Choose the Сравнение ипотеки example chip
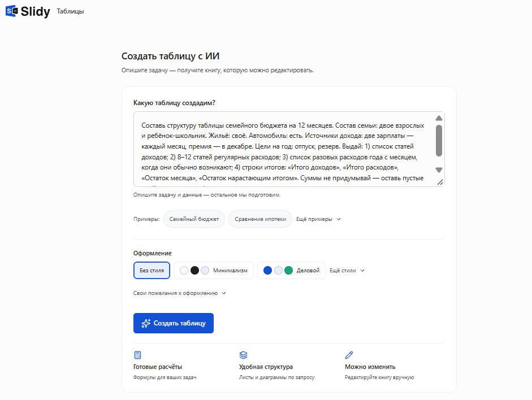The width and height of the screenshot is (532, 400). [260, 219]
